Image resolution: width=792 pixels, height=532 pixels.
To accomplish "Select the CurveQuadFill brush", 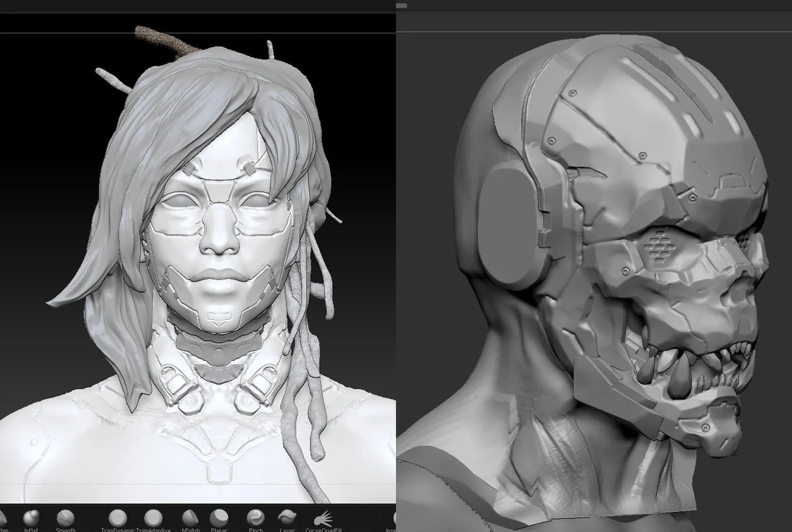I will [323, 519].
